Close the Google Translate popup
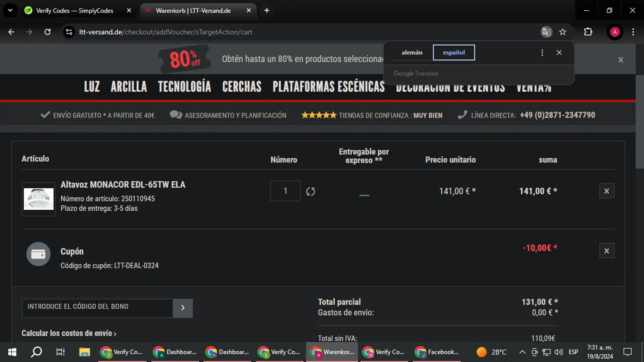This screenshot has width=644, height=362. click(x=559, y=52)
